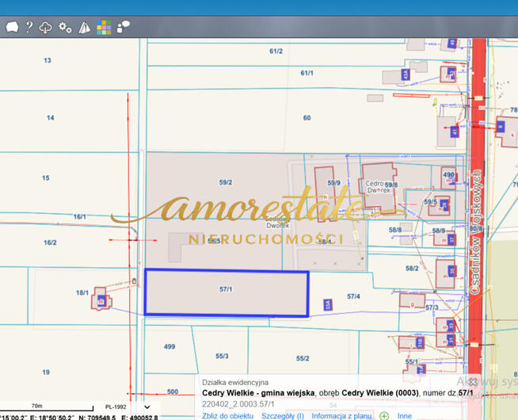The height and width of the screenshot is (420, 518).
Task: Select parcel 499 on the map
Action: 169,347
